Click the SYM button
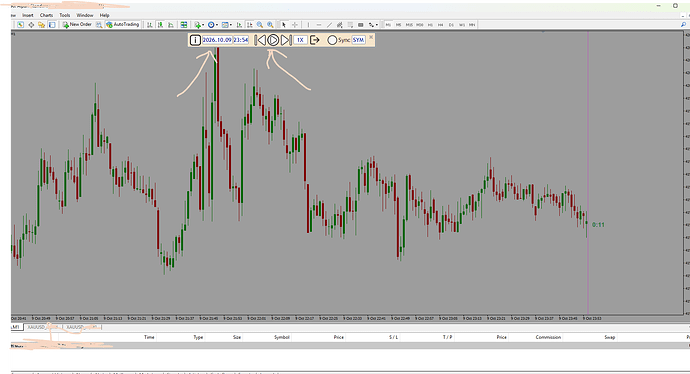This screenshot has width=690, height=374. point(358,40)
